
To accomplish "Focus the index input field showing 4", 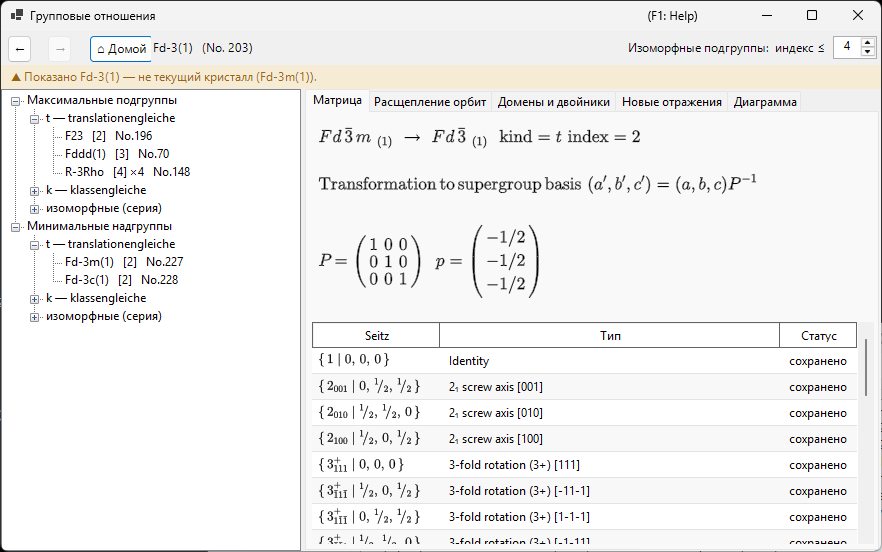I will [847, 47].
